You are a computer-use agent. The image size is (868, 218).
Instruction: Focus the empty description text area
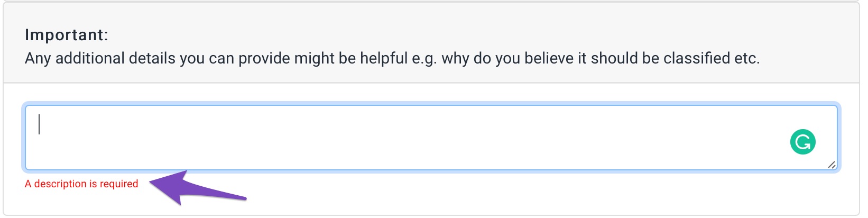[431, 138]
